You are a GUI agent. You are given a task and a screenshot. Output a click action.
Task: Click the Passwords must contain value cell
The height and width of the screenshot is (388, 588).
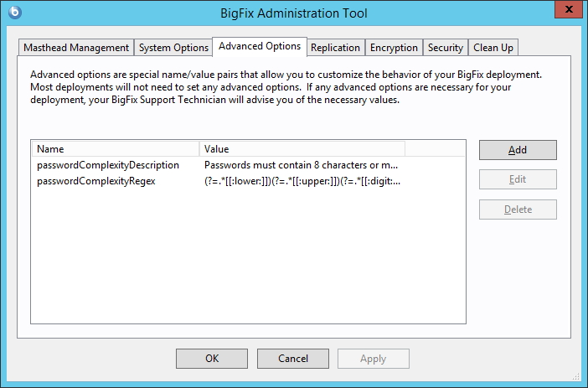[x=301, y=165]
